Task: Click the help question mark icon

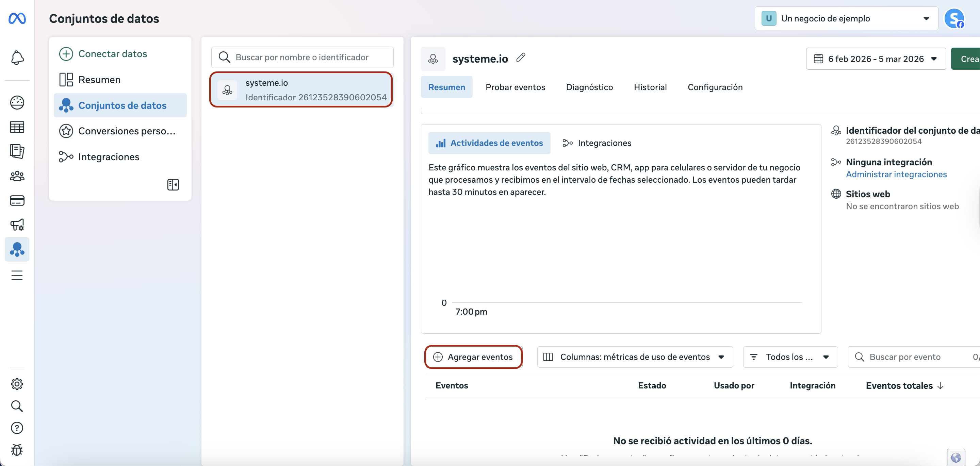Action: click(17, 428)
